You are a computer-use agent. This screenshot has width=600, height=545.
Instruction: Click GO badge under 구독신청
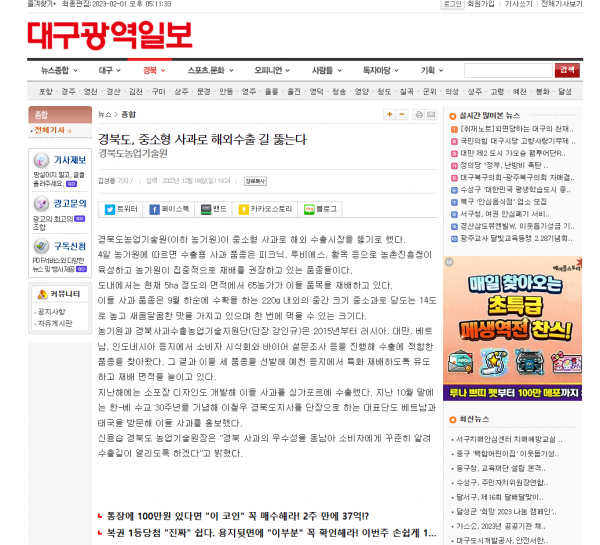[81, 269]
